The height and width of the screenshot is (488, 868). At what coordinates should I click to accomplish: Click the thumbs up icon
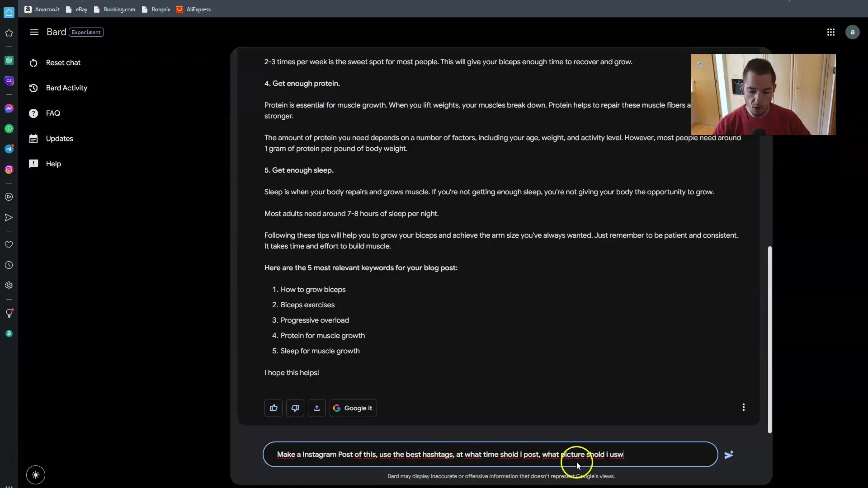coord(274,408)
